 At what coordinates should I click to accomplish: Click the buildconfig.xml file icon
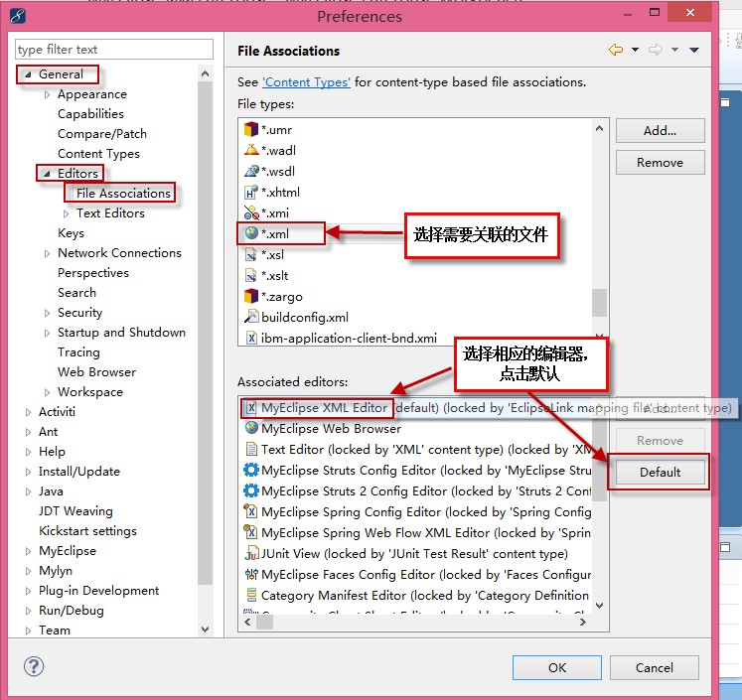(250, 317)
